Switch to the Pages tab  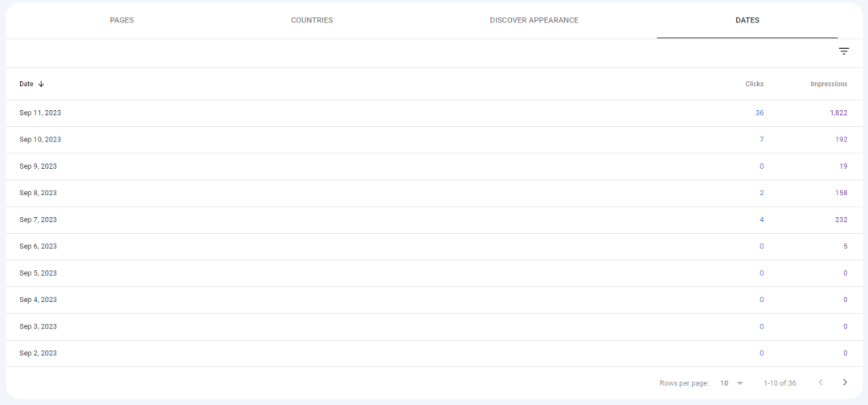tap(122, 20)
